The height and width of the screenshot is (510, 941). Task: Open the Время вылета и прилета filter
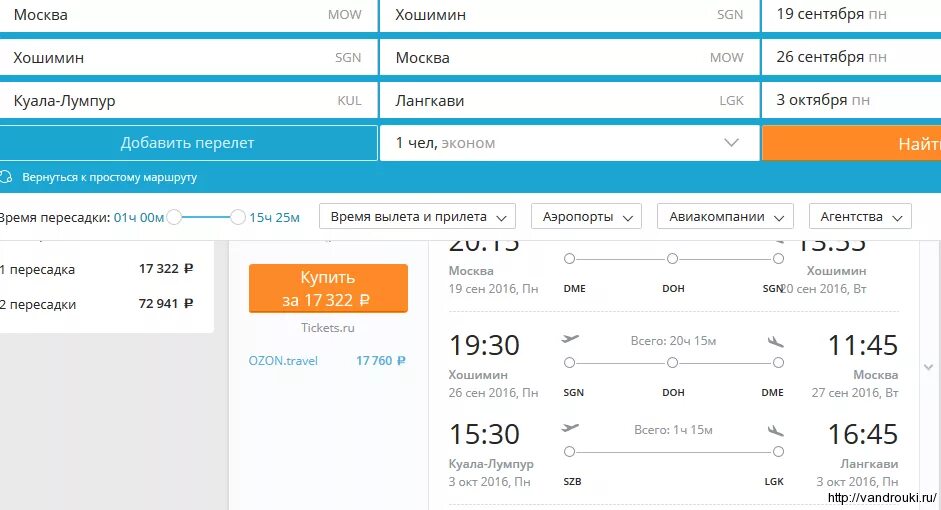pos(418,217)
